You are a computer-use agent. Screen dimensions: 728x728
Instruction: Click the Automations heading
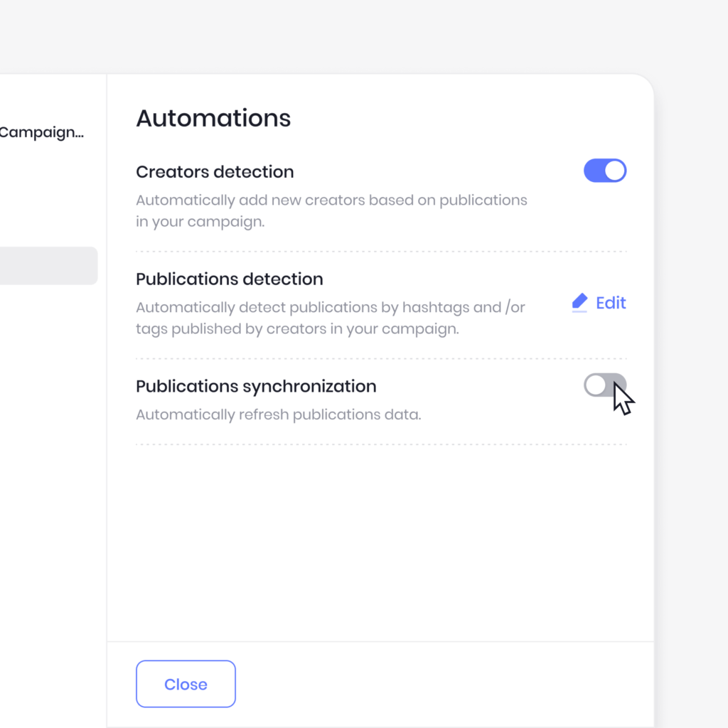point(213,118)
